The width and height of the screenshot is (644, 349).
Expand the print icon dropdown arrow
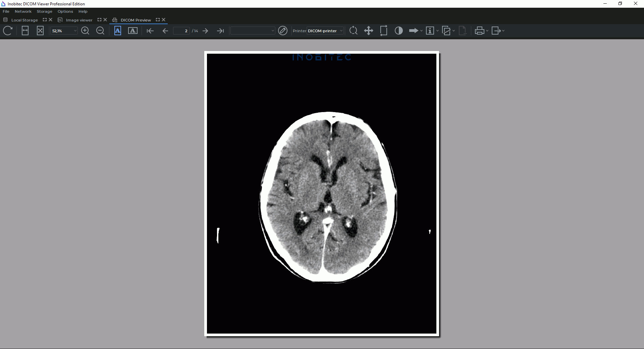[x=487, y=31]
